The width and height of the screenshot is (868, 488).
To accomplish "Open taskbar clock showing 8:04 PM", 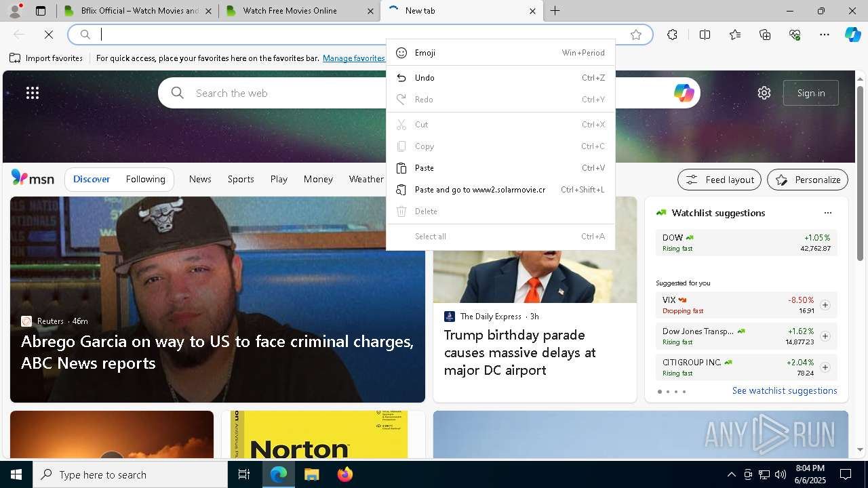I will tap(810, 474).
